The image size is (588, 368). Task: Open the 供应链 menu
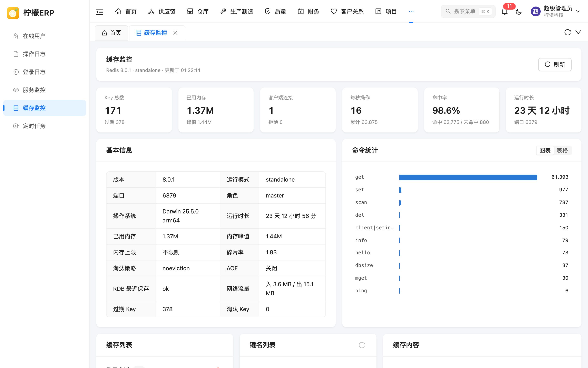(x=162, y=11)
